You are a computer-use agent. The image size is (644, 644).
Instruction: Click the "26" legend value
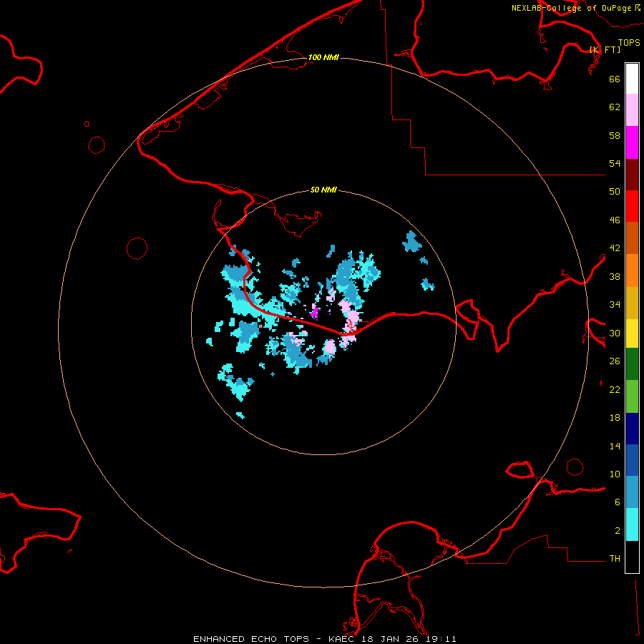[615, 361]
